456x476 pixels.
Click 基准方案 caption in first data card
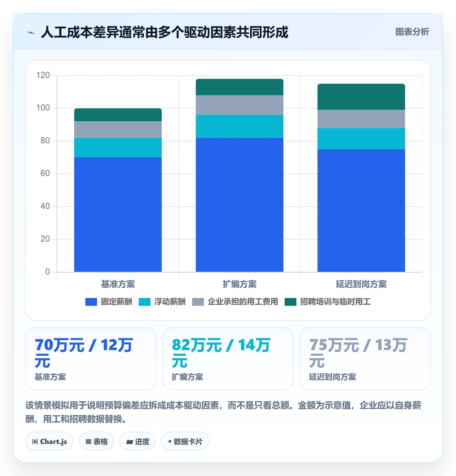50,377
